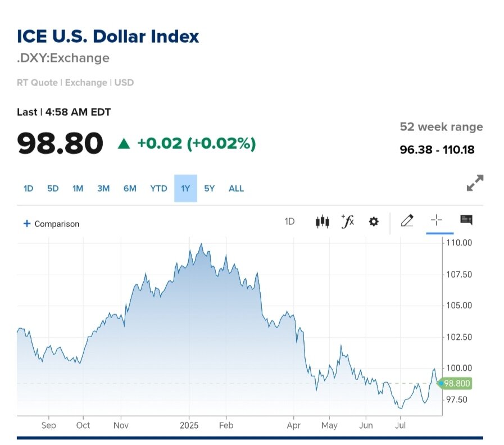Show the 6M time range
504x445 pixels.
click(130, 188)
